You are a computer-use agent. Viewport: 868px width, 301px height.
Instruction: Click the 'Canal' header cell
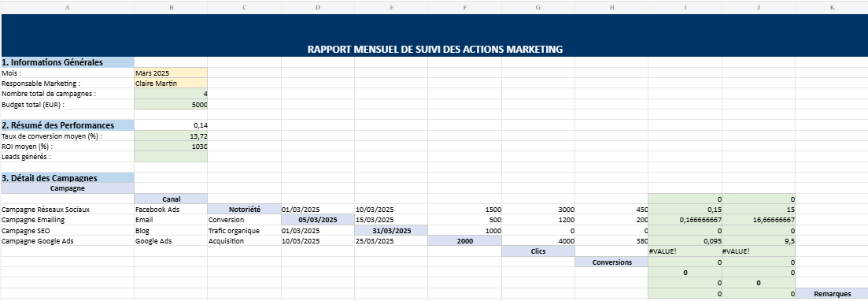[171, 199]
